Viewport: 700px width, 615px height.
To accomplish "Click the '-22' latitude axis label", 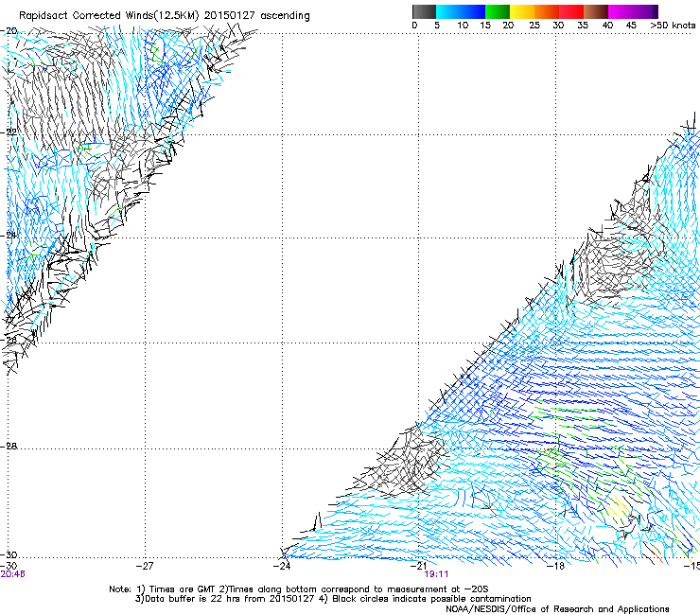I will 9,132.
